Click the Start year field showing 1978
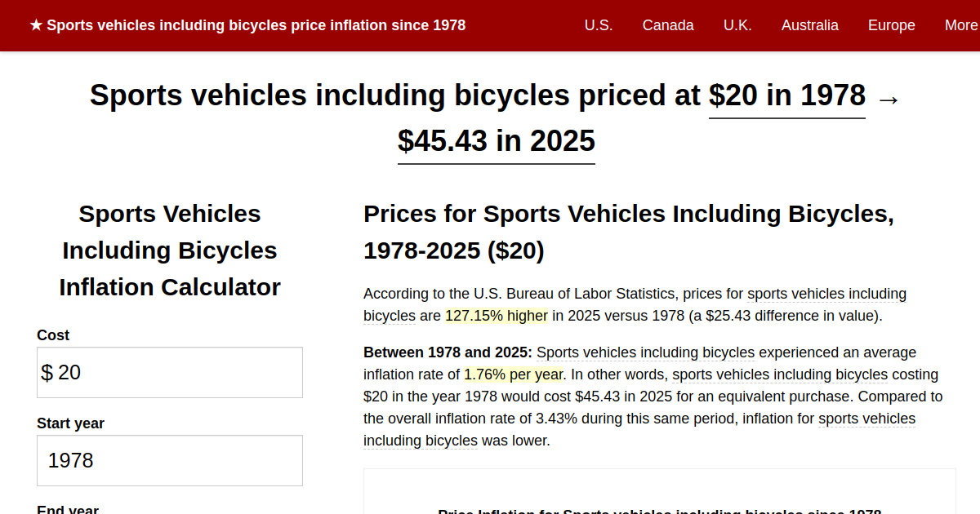Image resolution: width=980 pixels, height=514 pixels. [x=170, y=461]
